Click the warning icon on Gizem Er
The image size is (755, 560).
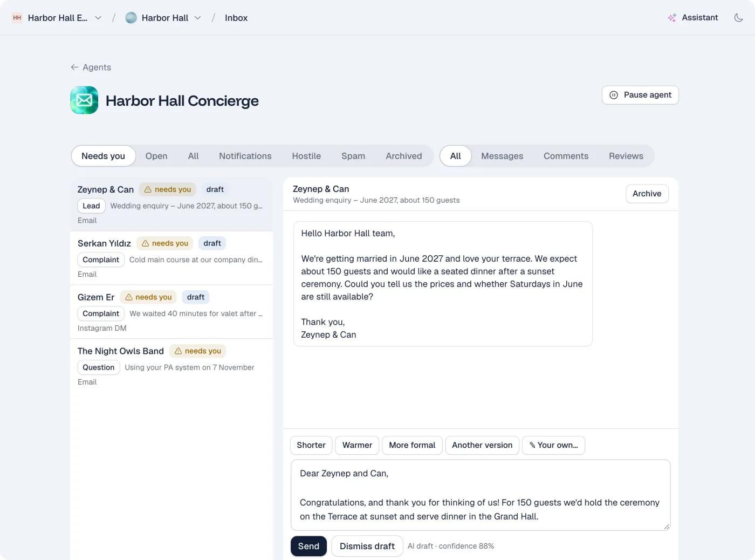coord(129,297)
